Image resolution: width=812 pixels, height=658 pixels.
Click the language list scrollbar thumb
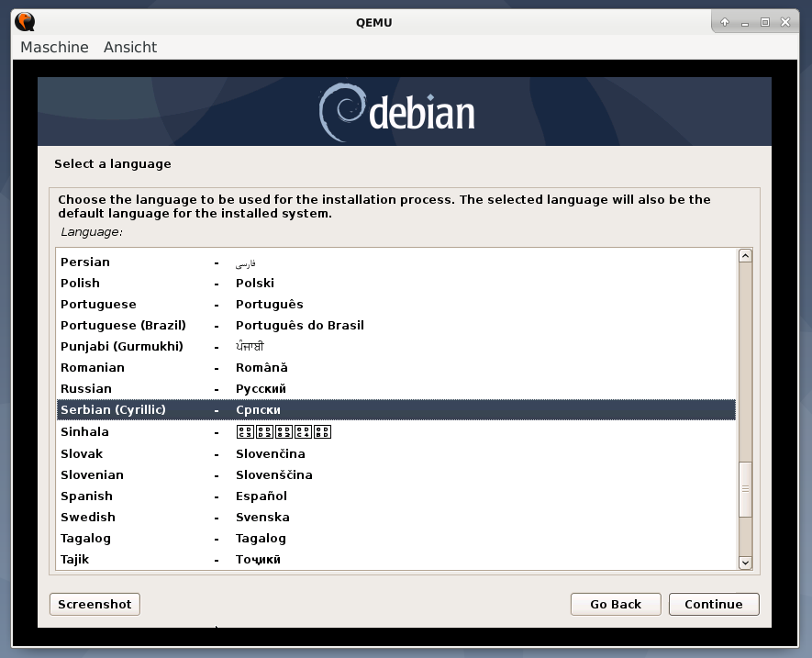click(x=745, y=489)
